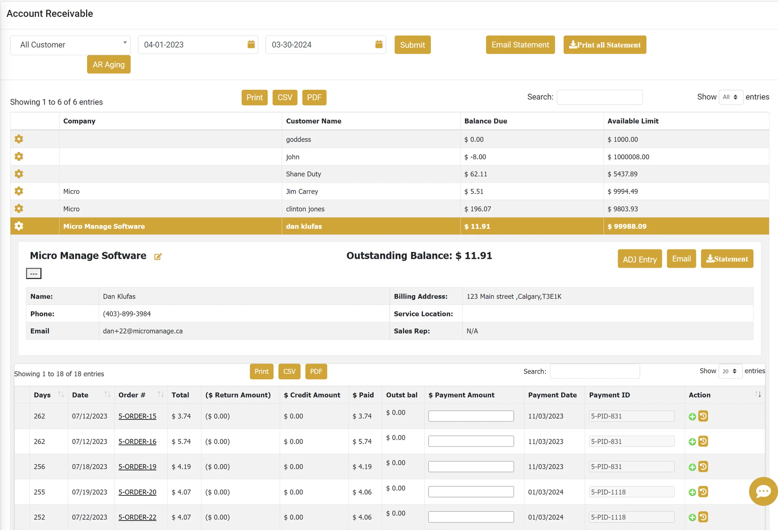This screenshot has height=532, width=778.
Task: Sort orders table by Order # column
Action: (160, 395)
